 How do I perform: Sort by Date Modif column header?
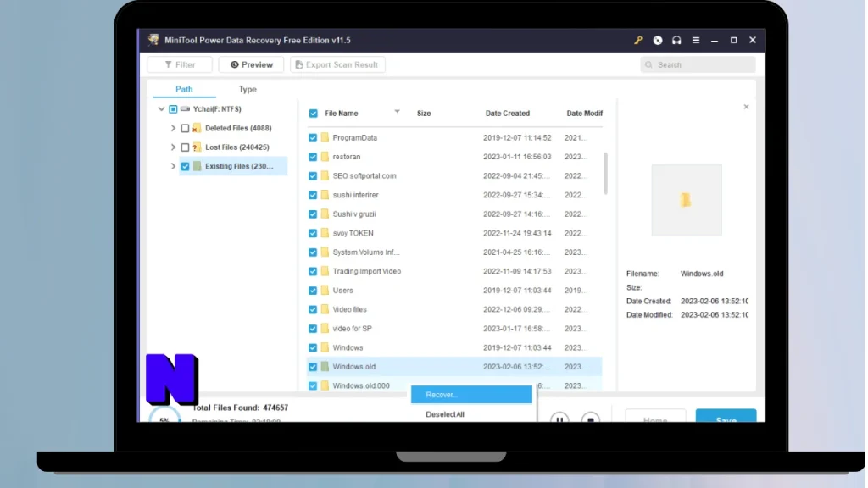(x=585, y=114)
